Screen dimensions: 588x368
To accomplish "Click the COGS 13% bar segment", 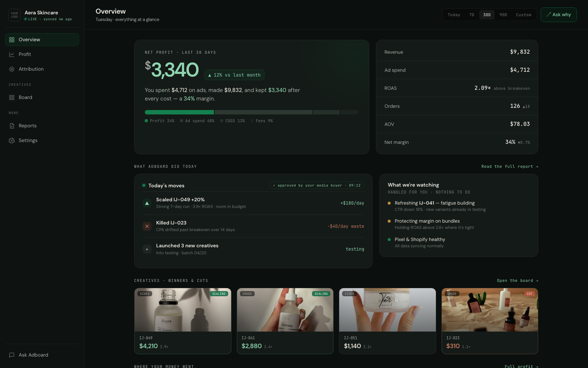I will [326, 112].
